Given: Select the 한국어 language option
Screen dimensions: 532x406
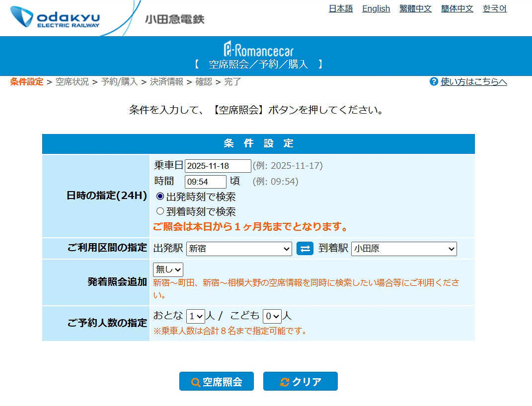Looking at the screenshot, I should click(495, 8).
